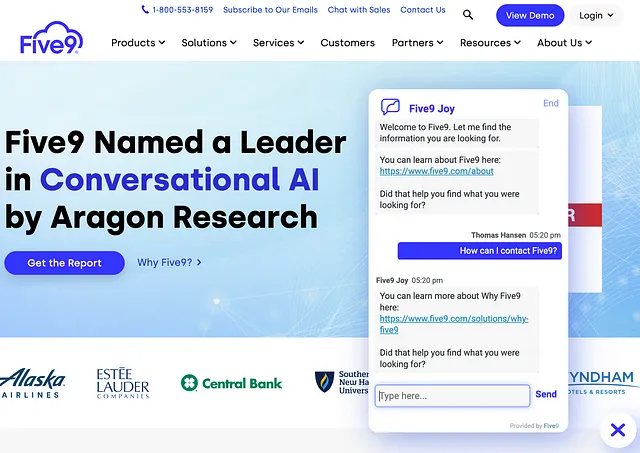The image size is (640, 453).
Task: Close the chat widget with X button
Action: coord(618,430)
